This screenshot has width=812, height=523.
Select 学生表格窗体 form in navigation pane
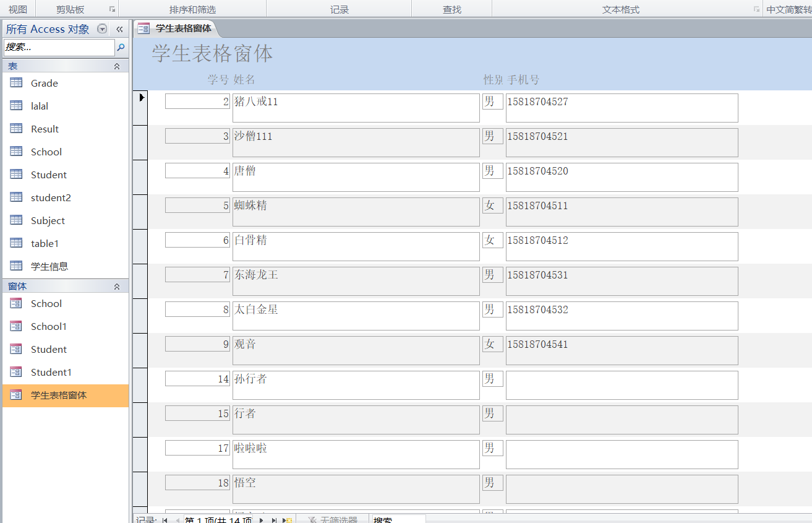pos(59,395)
